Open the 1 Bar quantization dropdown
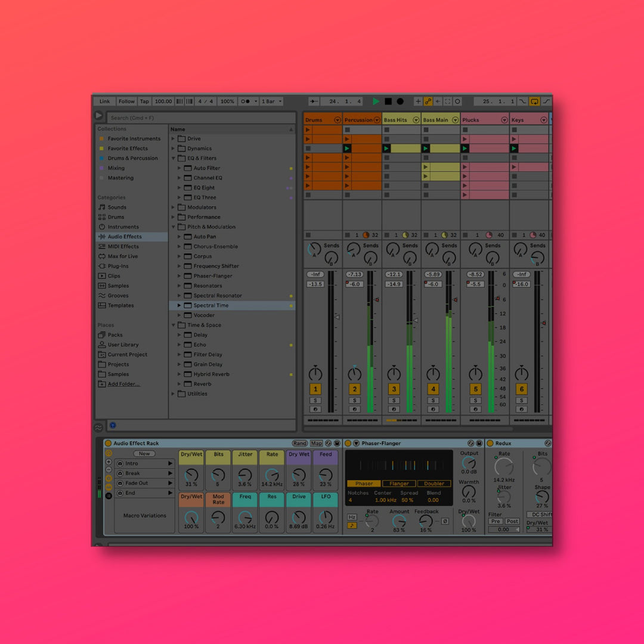The height and width of the screenshot is (644, 644). (x=270, y=101)
